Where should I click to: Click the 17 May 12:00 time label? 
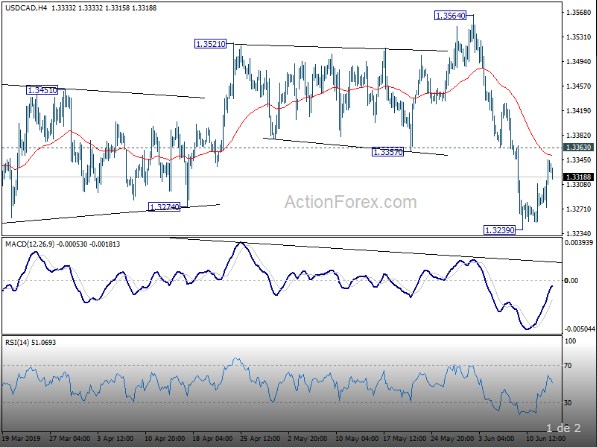pos(403,438)
